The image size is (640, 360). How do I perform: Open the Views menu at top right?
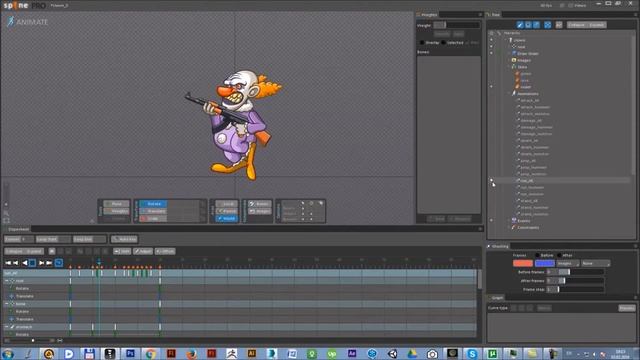(x=577, y=6)
